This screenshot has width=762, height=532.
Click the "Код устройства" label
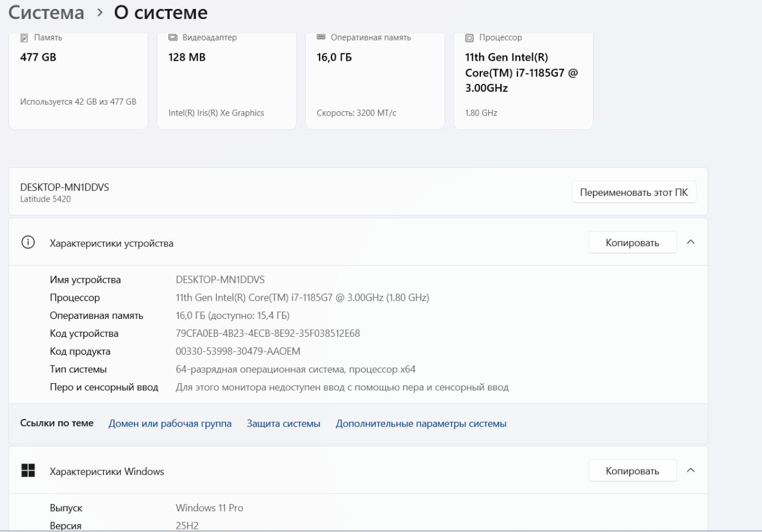[84, 333]
